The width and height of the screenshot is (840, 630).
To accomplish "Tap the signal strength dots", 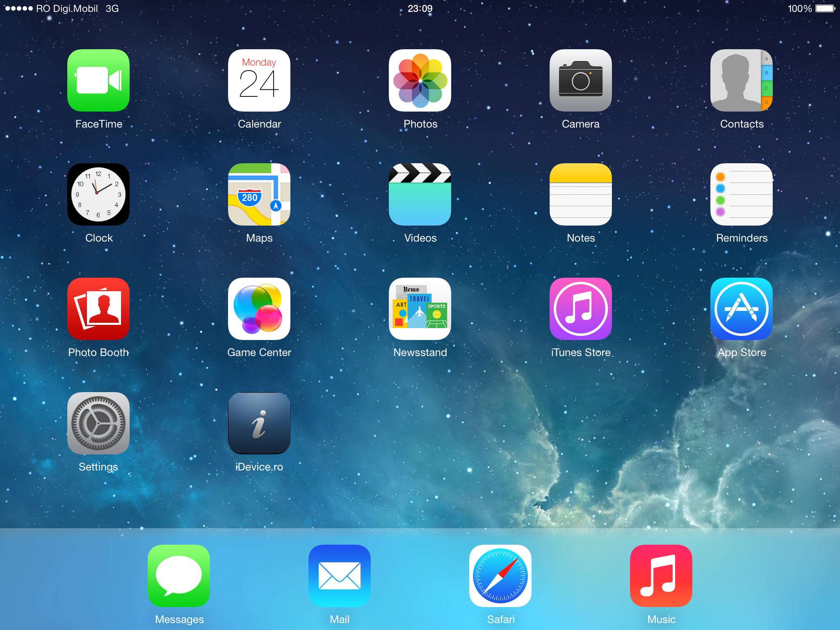I will [x=19, y=9].
